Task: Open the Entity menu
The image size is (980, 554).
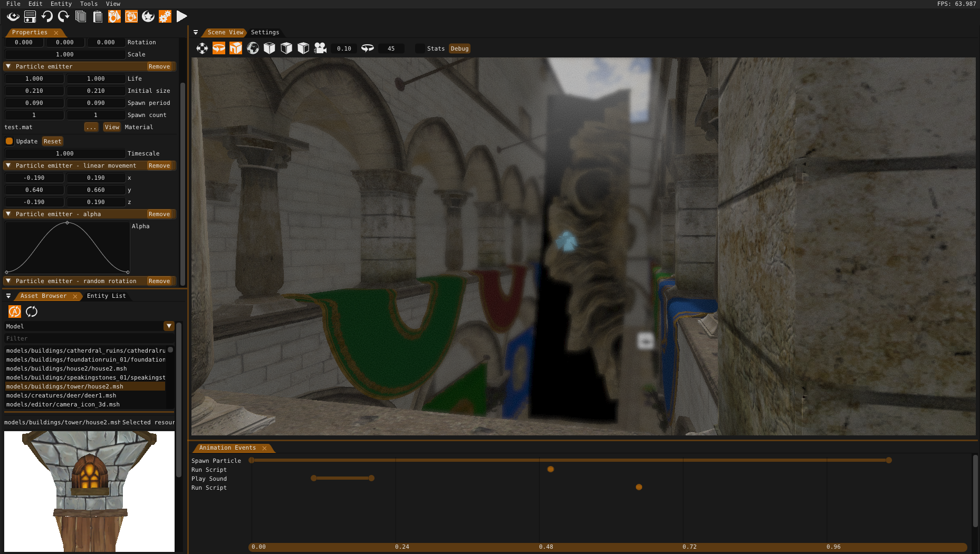Action: pyautogui.click(x=61, y=4)
